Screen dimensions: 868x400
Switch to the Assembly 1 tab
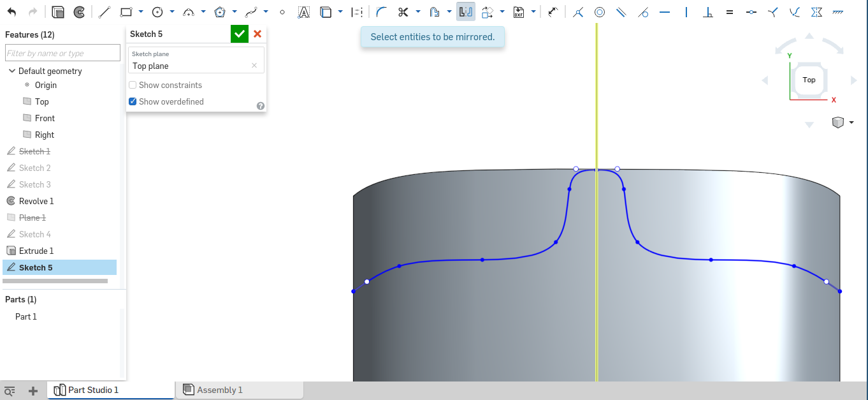240,390
